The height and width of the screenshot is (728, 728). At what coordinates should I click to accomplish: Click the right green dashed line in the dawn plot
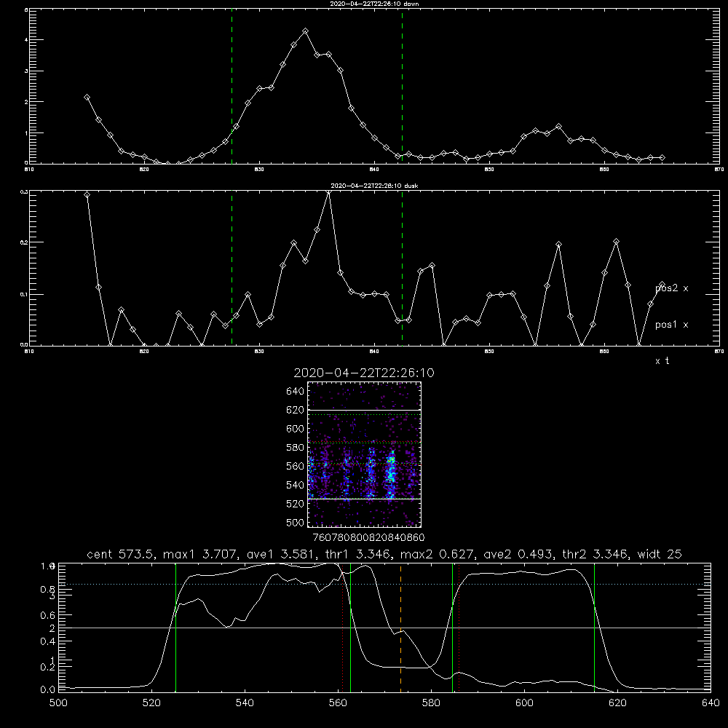402,87
